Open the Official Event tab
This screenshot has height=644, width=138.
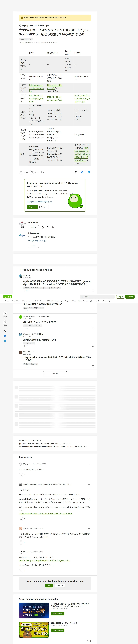[x=39, y=301]
